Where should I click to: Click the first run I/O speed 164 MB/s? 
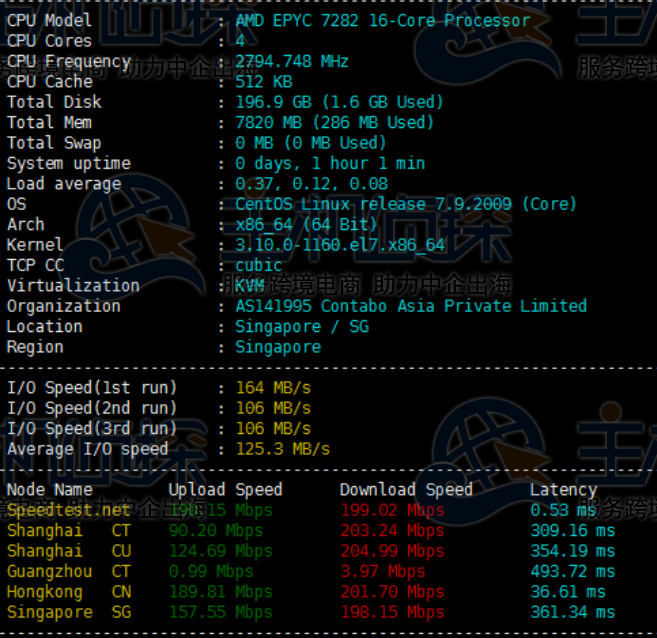[273, 387]
